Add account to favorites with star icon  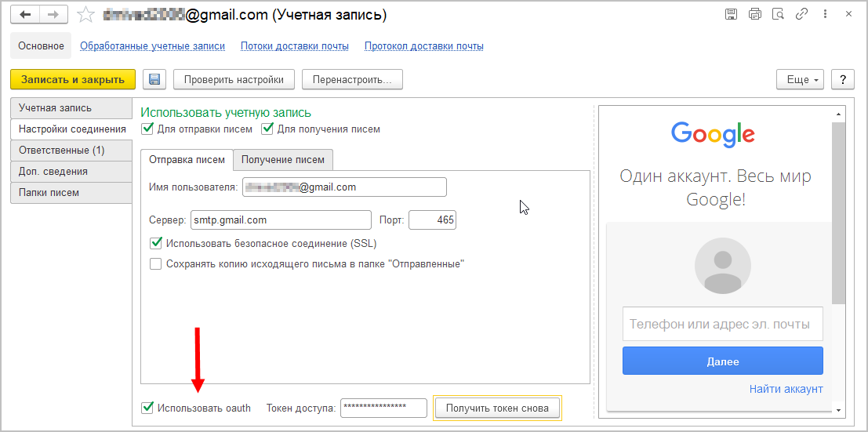tap(86, 15)
